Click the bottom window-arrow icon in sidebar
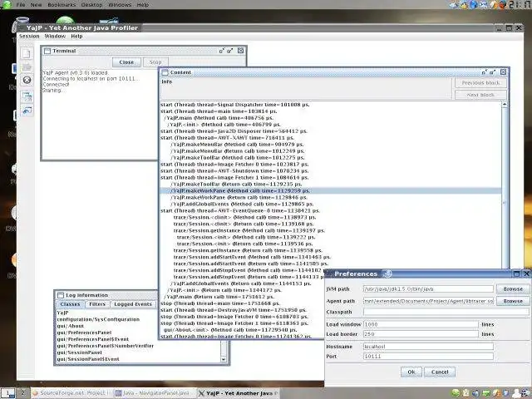532x399 pixels. [x=27, y=110]
